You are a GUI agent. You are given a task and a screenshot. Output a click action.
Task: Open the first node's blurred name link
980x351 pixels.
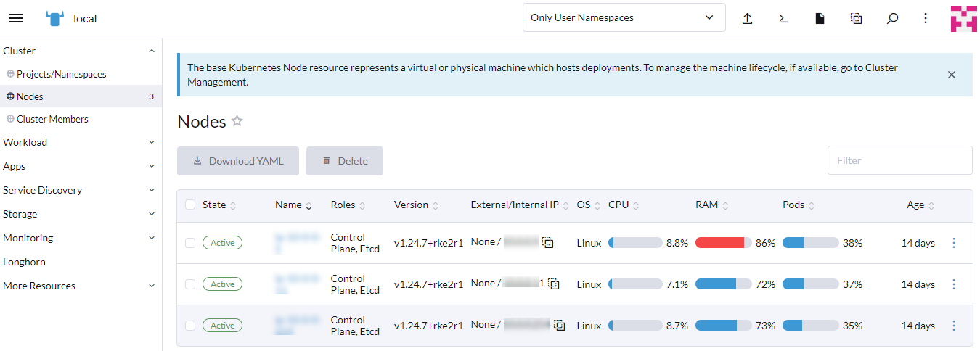[x=296, y=243]
